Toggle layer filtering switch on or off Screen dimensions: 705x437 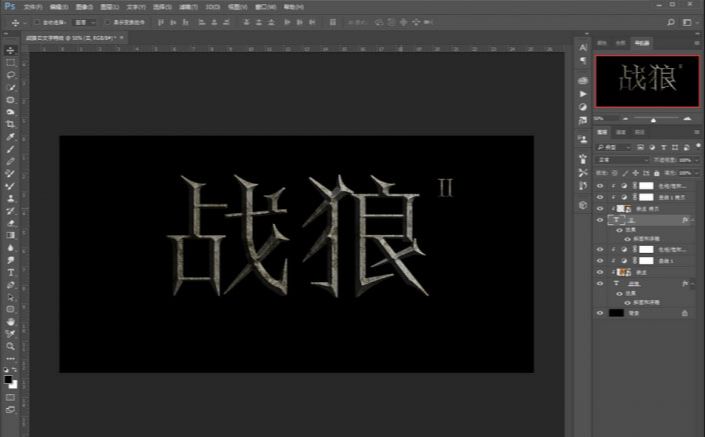tap(698, 146)
